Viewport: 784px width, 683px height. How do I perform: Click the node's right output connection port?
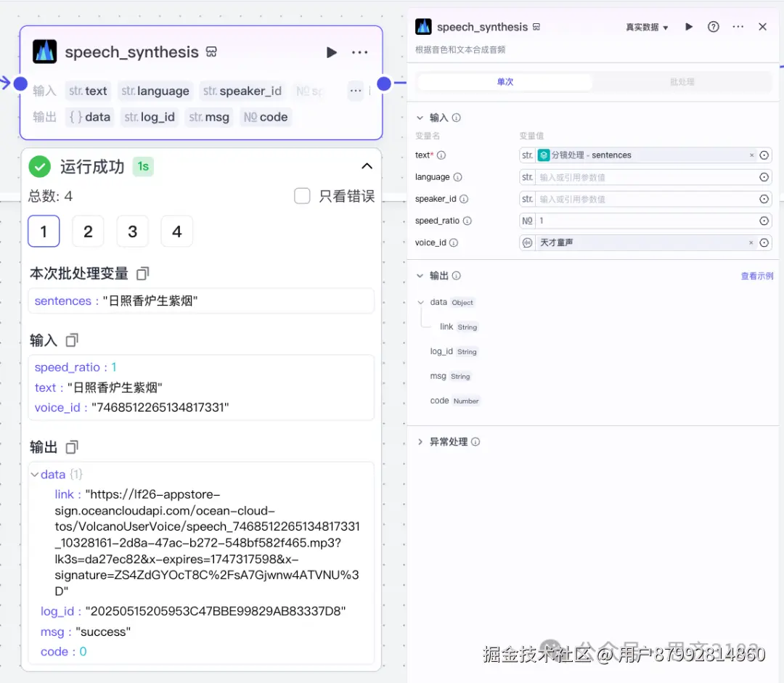click(383, 83)
